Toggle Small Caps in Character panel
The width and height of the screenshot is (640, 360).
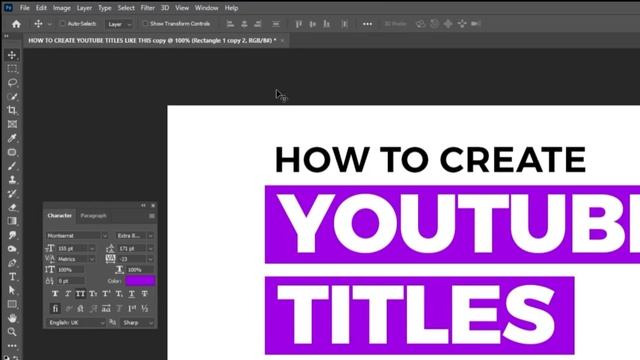tap(93, 293)
